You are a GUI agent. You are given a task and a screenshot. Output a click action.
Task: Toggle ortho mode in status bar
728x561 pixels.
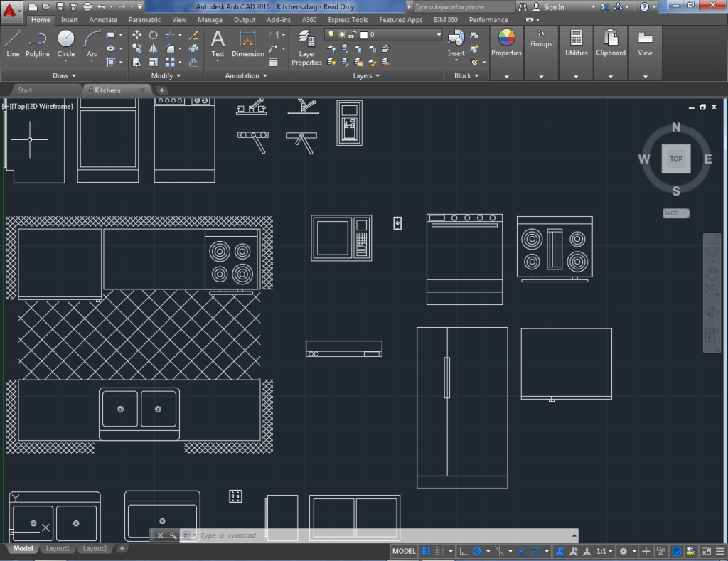click(464, 551)
